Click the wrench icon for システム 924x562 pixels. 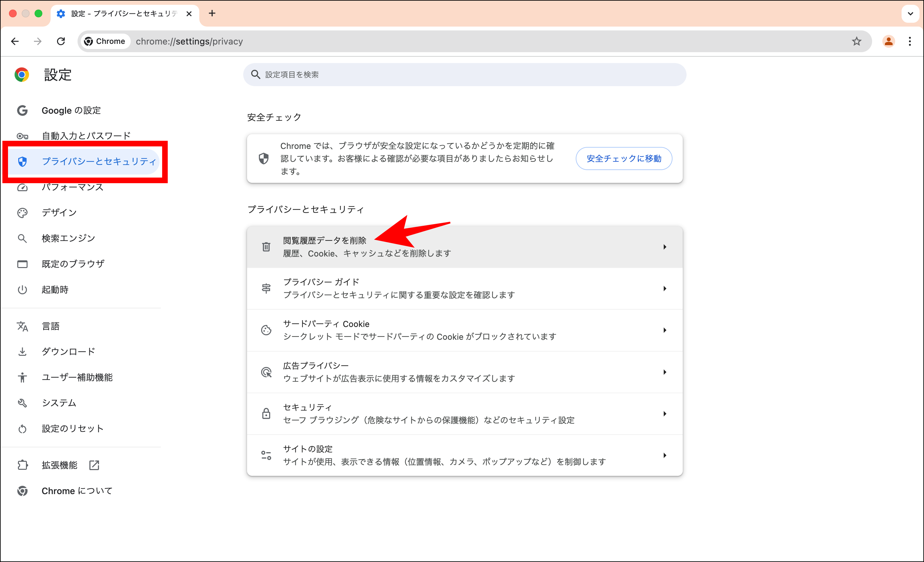pos(22,403)
